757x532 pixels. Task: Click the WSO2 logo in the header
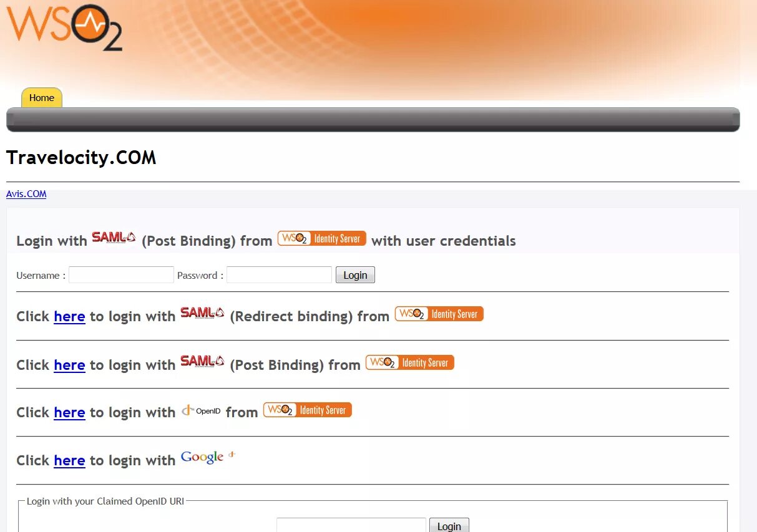64,27
